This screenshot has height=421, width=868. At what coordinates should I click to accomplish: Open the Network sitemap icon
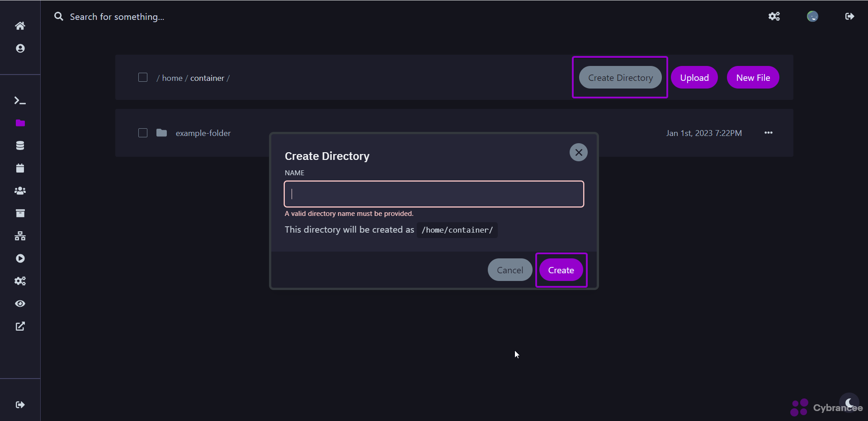pyautogui.click(x=20, y=235)
